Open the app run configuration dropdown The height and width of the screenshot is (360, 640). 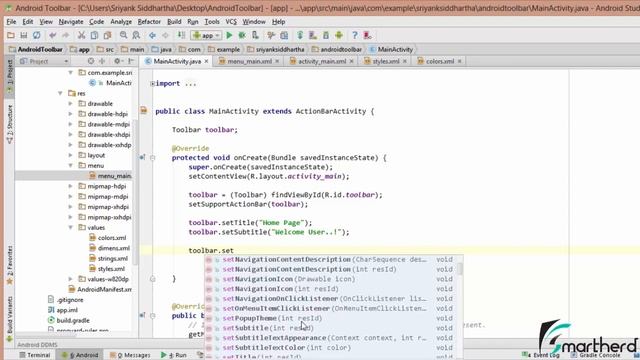(x=207, y=36)
